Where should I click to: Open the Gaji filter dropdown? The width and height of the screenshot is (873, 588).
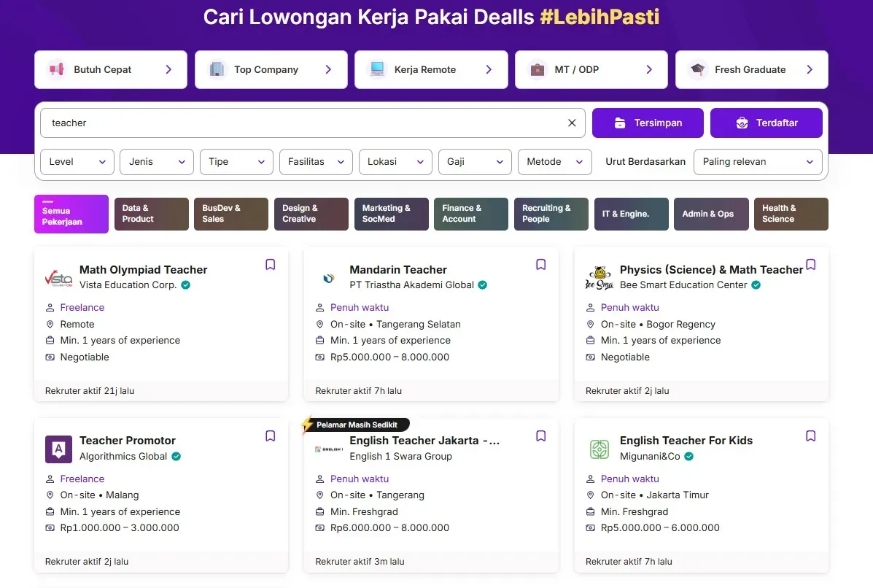click(475, 162)
